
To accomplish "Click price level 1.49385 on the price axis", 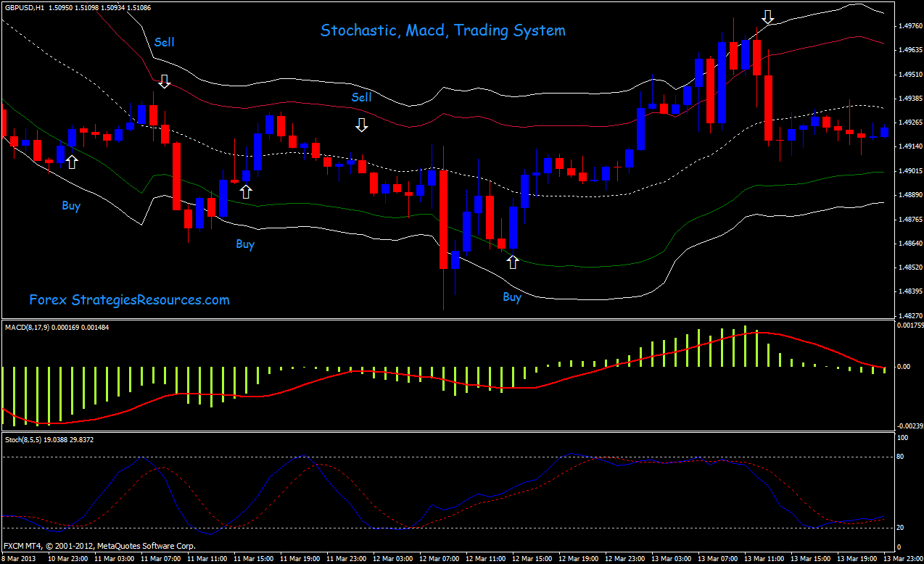I will 909,98.
